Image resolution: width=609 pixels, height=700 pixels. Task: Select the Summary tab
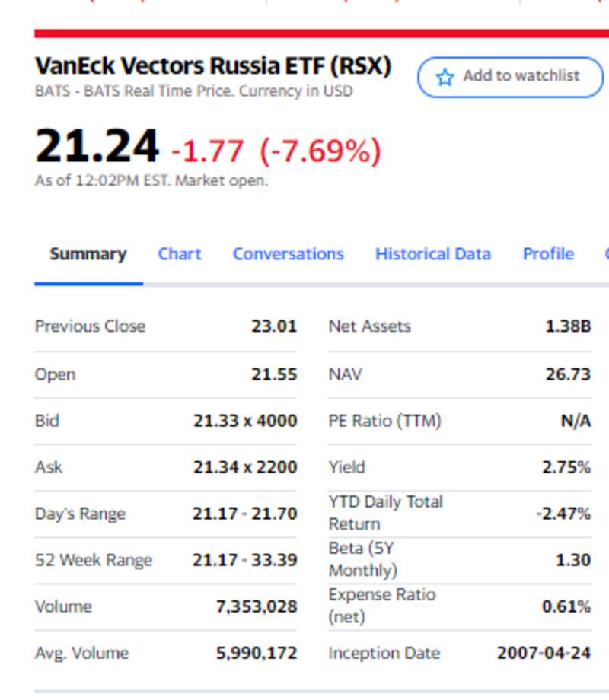(88, 254)
